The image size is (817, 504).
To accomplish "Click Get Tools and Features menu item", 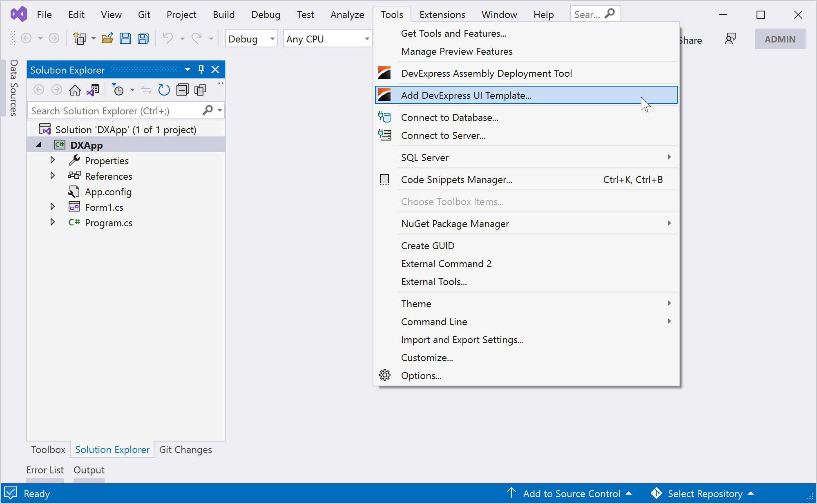I will click(454, 33).
